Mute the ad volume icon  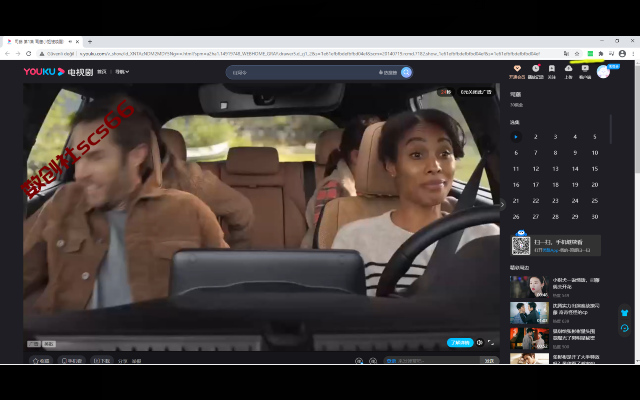tap(480, 342)
